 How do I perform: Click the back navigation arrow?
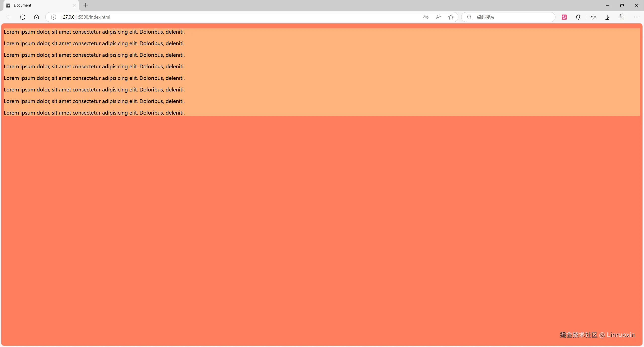pyautogui.click(x=9, y=17)
